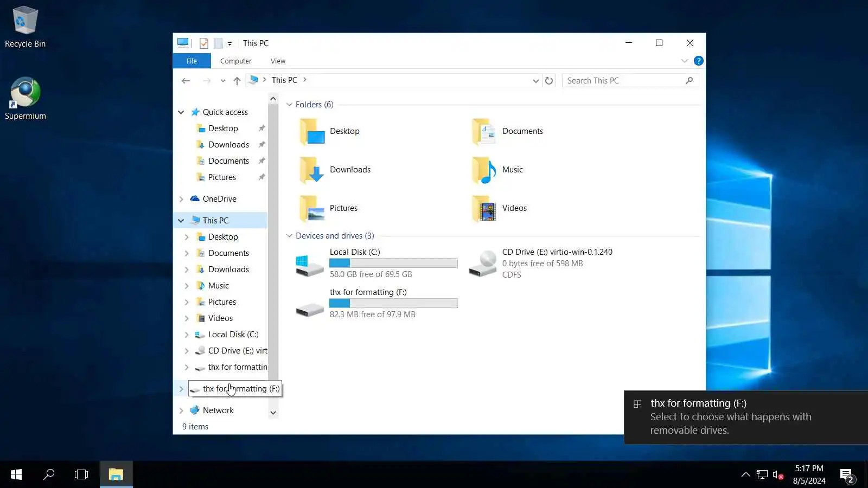Click the New folder icon in the title bar
Image resolution: width=868 pixels, height=488 pixels.
click(218, 43)
